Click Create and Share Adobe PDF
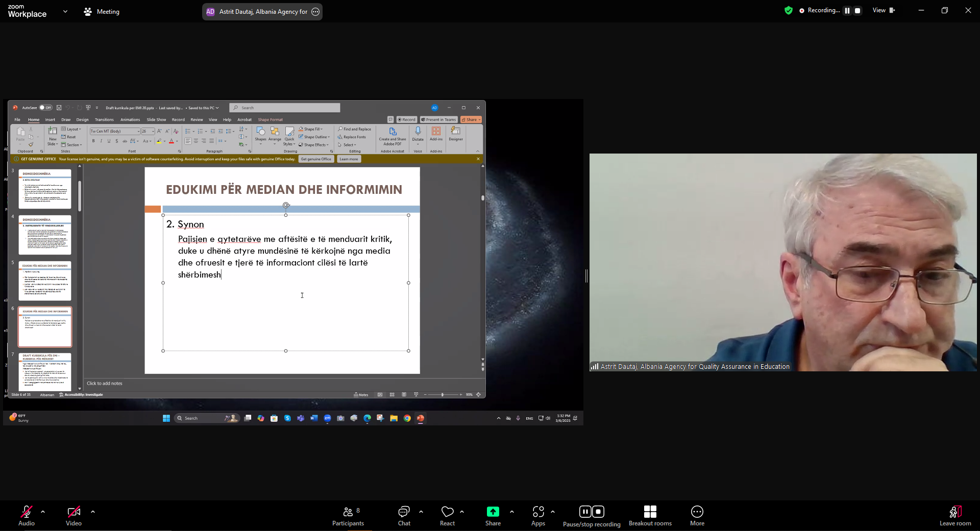Viewport: 980px width, 531px height. click(393, 136)
